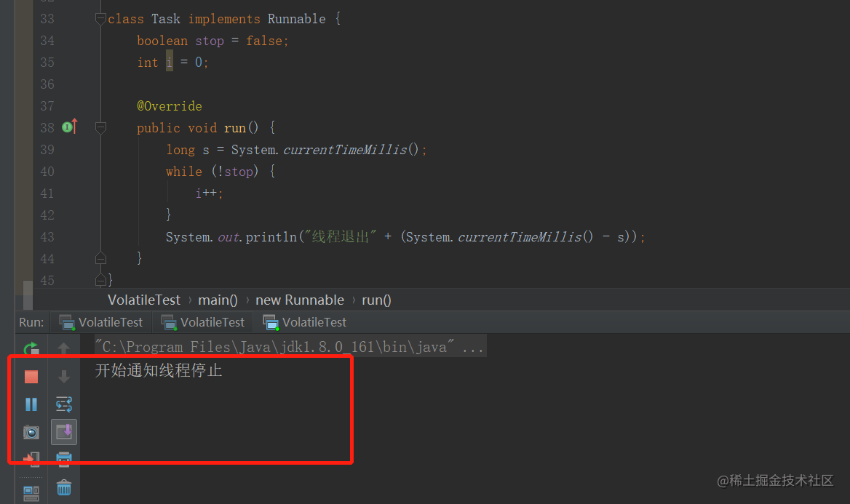Click the fold end marker at line 44
Image resolution: width=850 pixels, height=504 pixels.
[101, 258]
